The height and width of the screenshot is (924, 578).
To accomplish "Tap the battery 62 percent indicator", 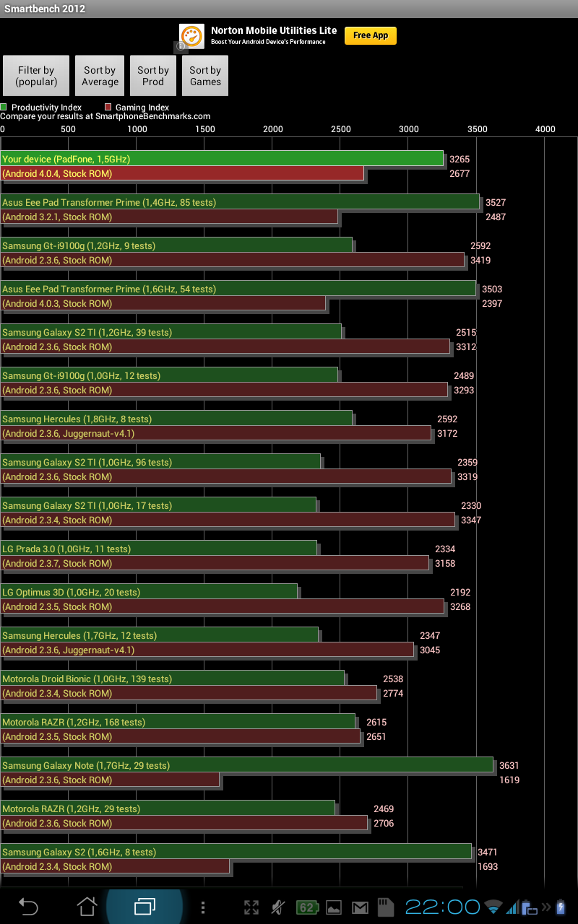I will [306, 907].
